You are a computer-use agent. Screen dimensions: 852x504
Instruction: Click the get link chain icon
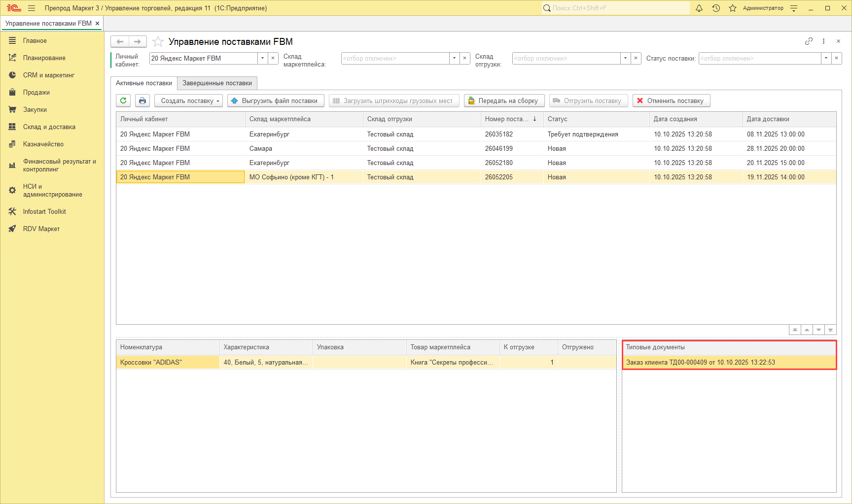click(809, 41)
